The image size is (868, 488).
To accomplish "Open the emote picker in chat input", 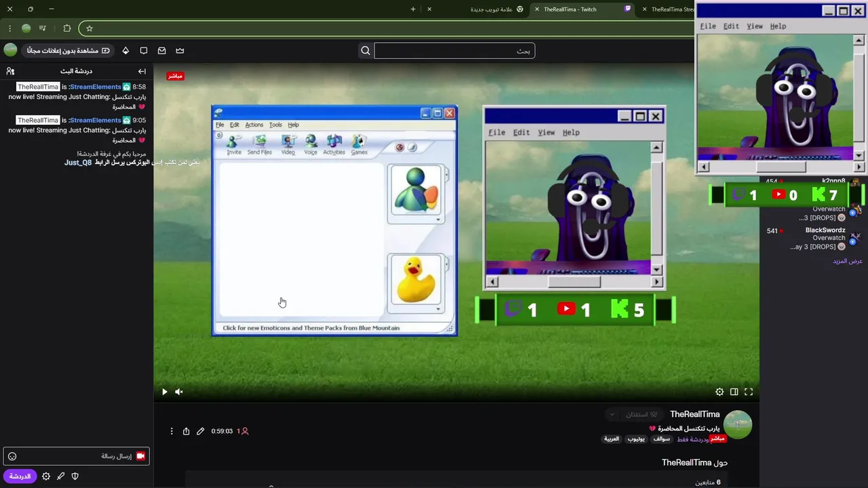I will (x=12, y=457).
